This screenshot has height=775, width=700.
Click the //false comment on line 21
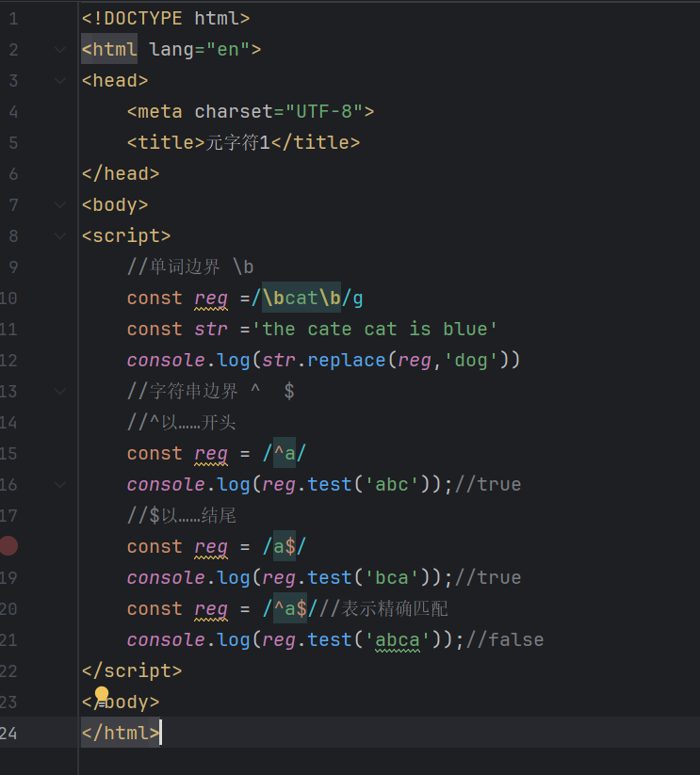pos(504,639)
